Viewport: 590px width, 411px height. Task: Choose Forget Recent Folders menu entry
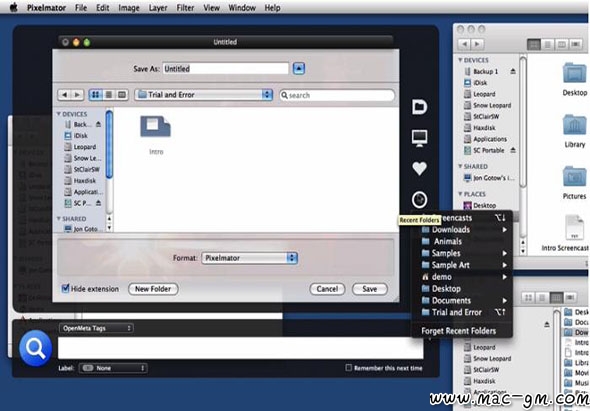tap(458, 331)
